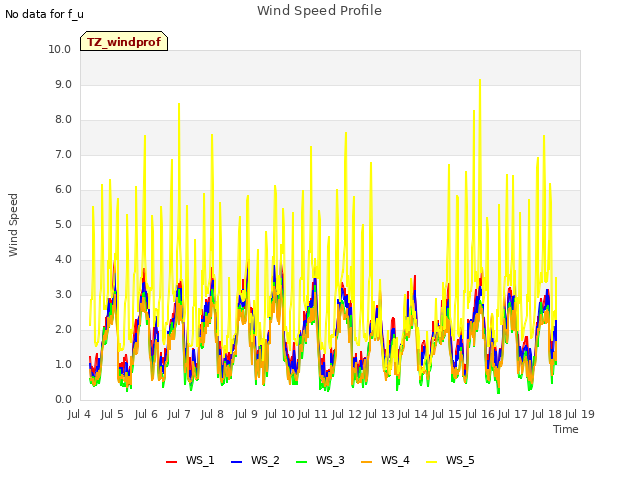Click the Jul 7 x-axis date label
This screenshot has height=480, width=640.
[179, 414]
